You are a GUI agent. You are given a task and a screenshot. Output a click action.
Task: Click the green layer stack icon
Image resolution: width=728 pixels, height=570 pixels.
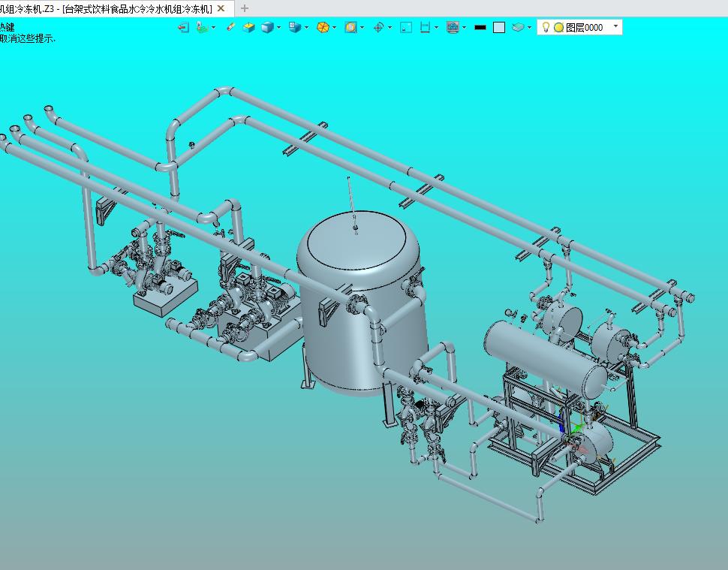tap(518, 27)
